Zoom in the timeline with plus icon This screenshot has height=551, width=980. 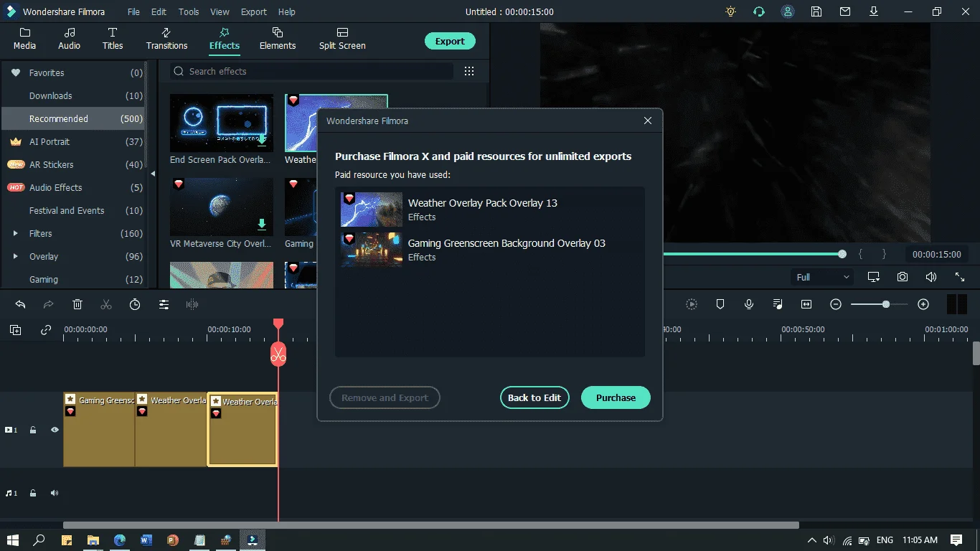pyautogui.click(x=923, y=304)
